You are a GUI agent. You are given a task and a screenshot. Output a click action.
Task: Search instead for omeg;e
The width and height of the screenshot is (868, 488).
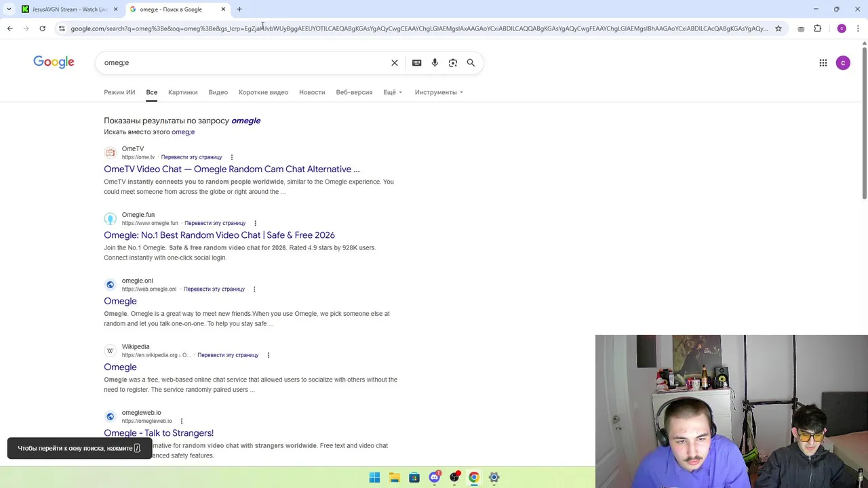click(x=183, y=132)
